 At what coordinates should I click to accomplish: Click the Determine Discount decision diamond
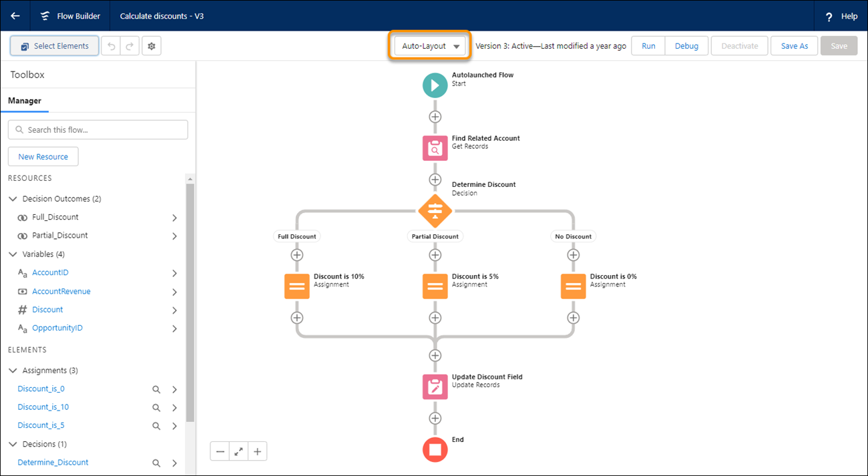435,211
